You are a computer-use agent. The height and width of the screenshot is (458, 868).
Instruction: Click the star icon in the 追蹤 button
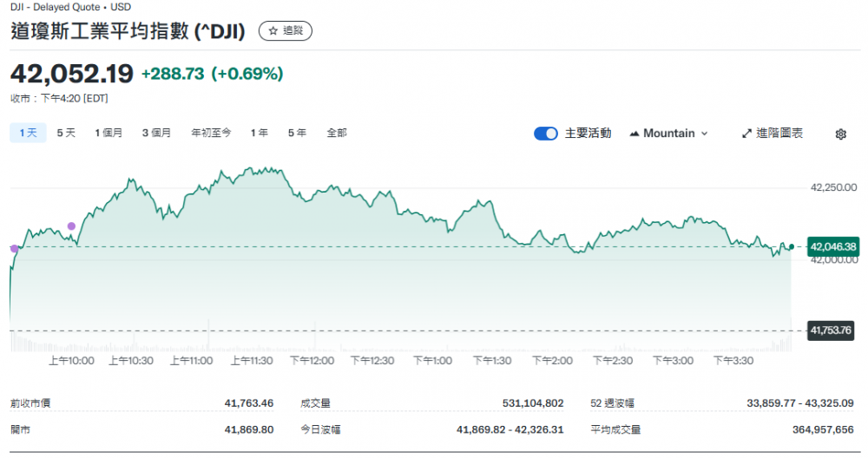click(273, 30)
